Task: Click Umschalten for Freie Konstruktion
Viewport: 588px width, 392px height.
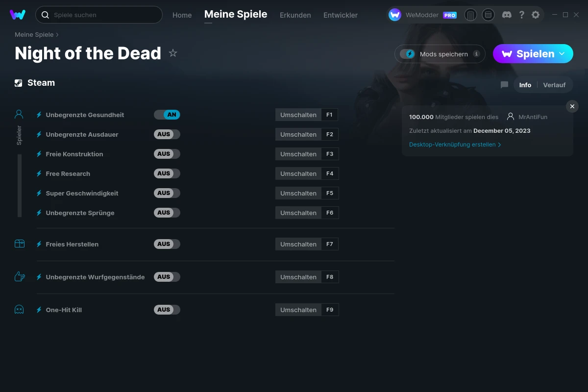Action: coord(298,154)
